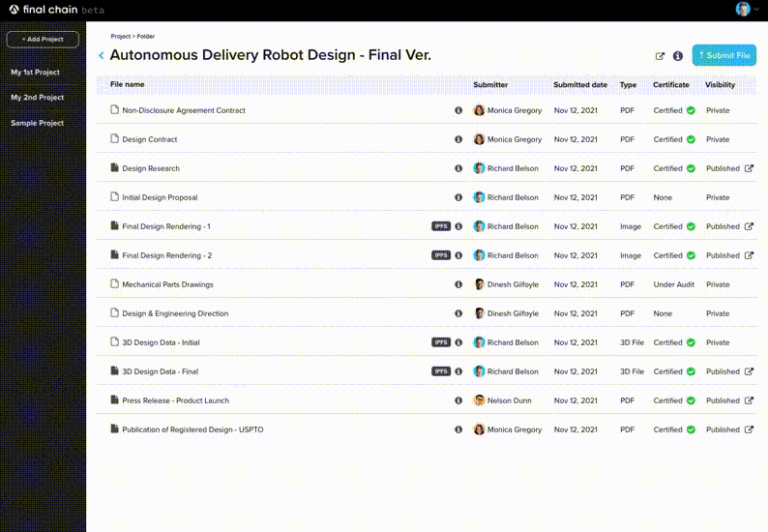This screenshot has width=768, height=532.
Task: Click the IPFS badge on Final Design Rendering - 1
Action: tap(441, 226)
